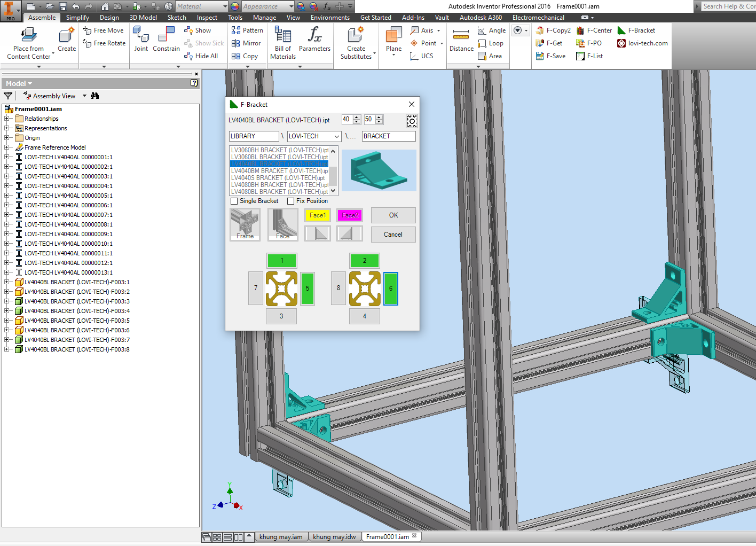Toggle bracket position 6 button
Image resolution: width=756 pixels, height=546 pixels.
[391, 288]
